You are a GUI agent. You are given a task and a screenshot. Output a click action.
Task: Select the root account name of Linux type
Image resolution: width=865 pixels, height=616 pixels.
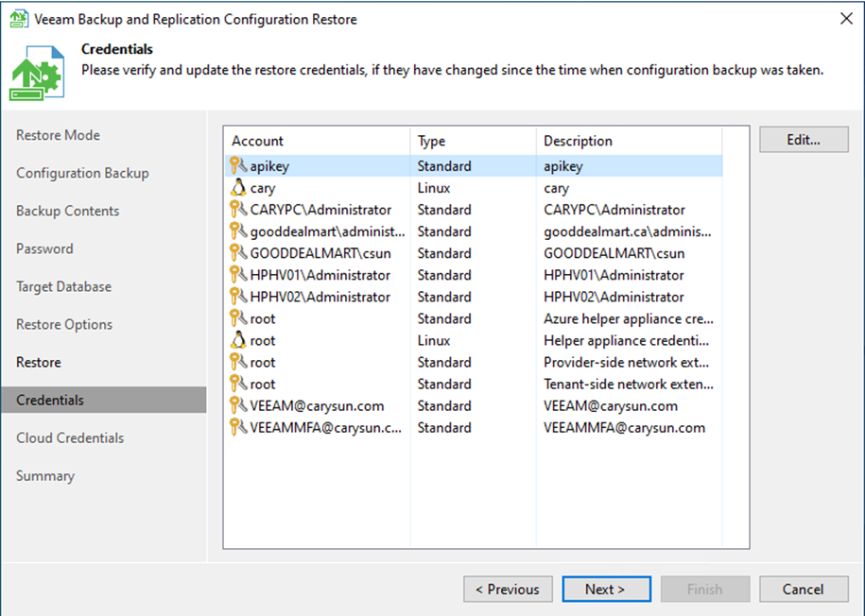pos(263,340)
